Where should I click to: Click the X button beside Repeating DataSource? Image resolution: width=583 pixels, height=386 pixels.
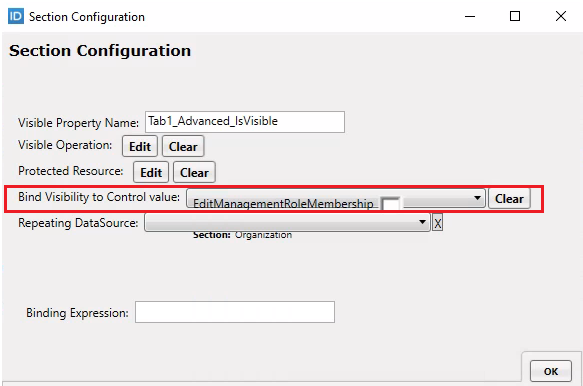click(x=438, y=223)
